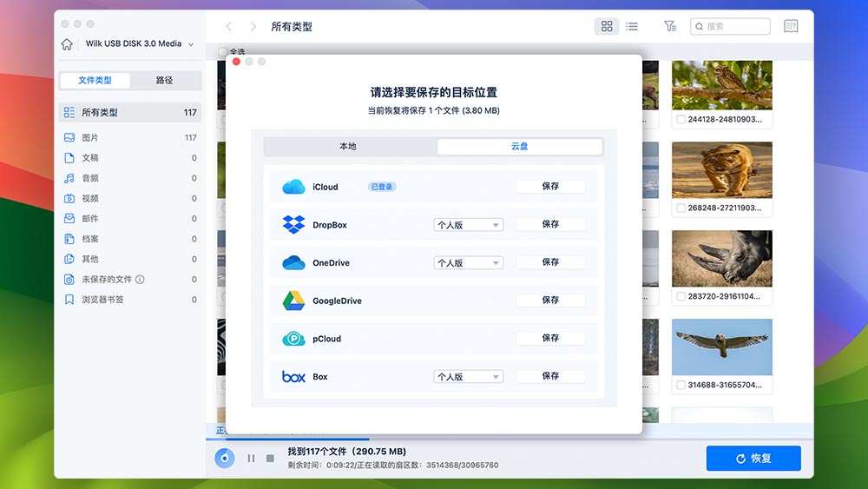The width and height of the screenshot is (868, 489).
Task: Click 保存 for OneDrive
Action: (550, 262)
